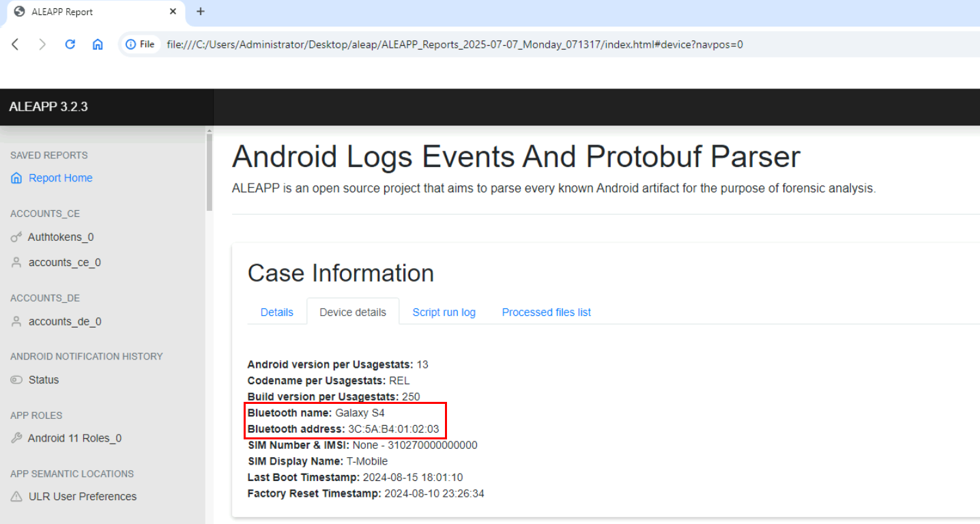Reload the page with the refresh icon

70,44
